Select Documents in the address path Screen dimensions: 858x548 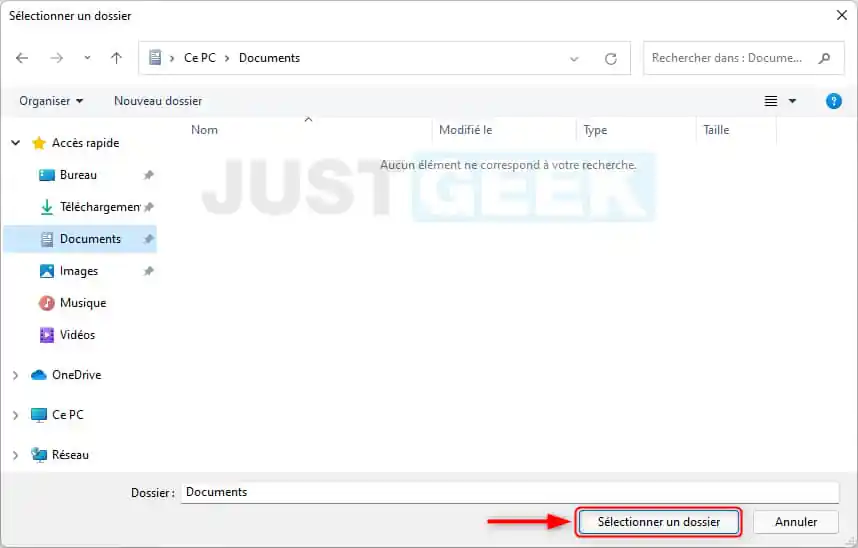tap(269, 57)
